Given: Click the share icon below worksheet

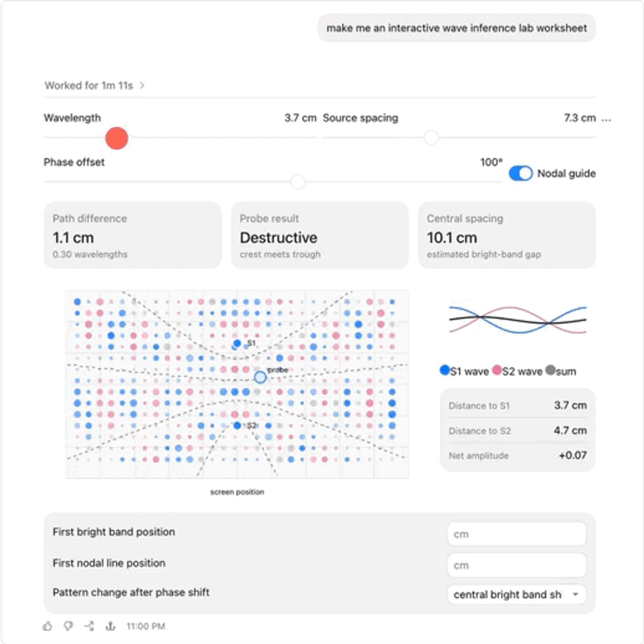Looking at the screenshot, I should 89,626.
